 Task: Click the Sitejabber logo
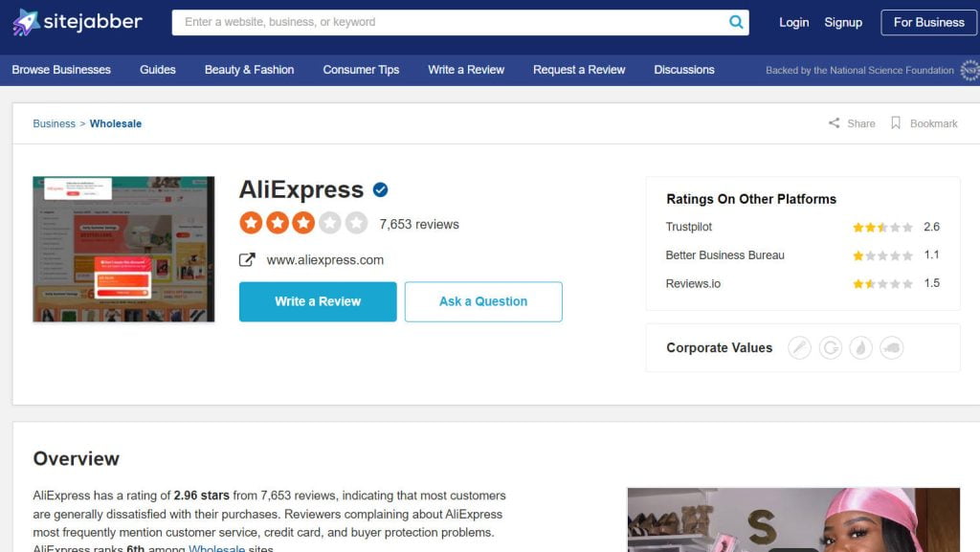[77, 21]
